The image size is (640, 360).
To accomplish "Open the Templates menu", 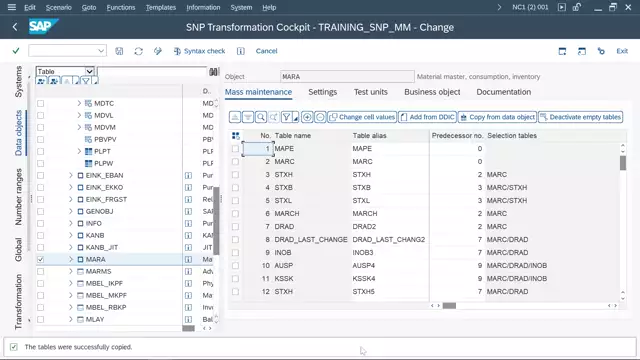I will tap(161, 7).
